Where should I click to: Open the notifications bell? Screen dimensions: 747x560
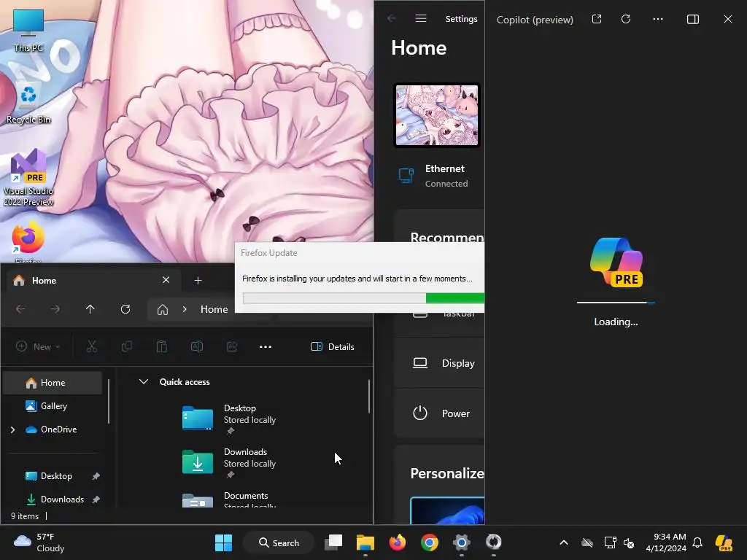pos(697,542)
